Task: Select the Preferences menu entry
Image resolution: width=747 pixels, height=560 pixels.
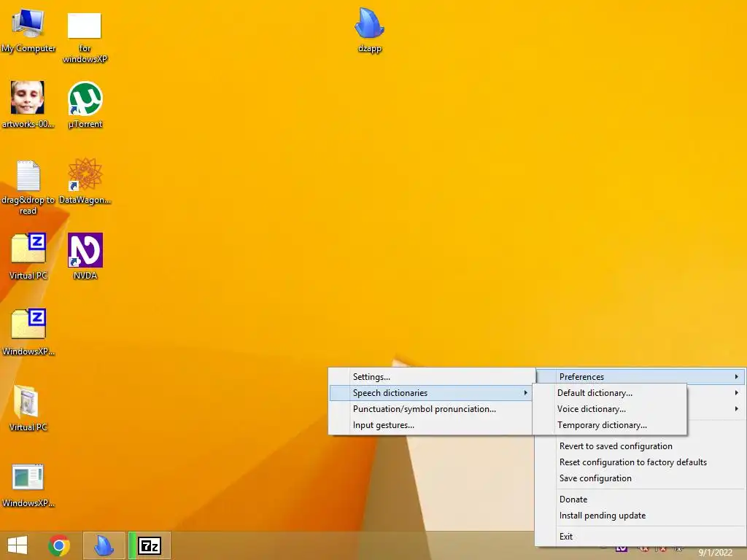Action: click(x=640, y=377)
